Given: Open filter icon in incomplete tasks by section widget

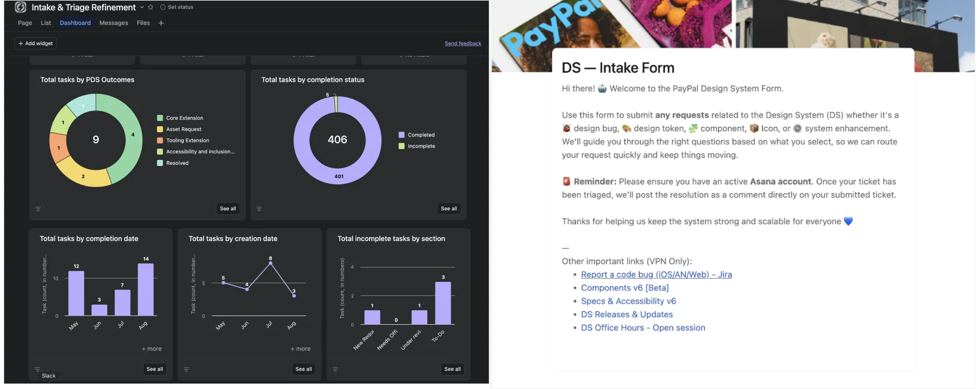Looking at the screenshot, I should click(335, 369).
